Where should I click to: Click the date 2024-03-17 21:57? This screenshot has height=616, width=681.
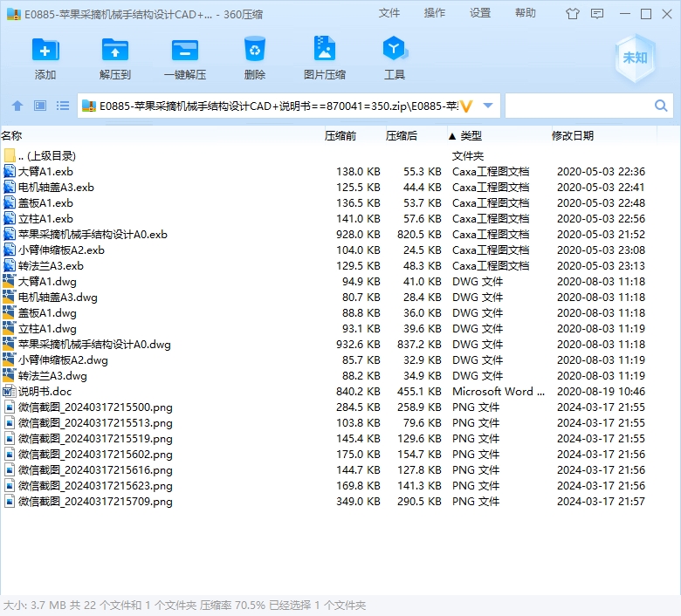601,501
